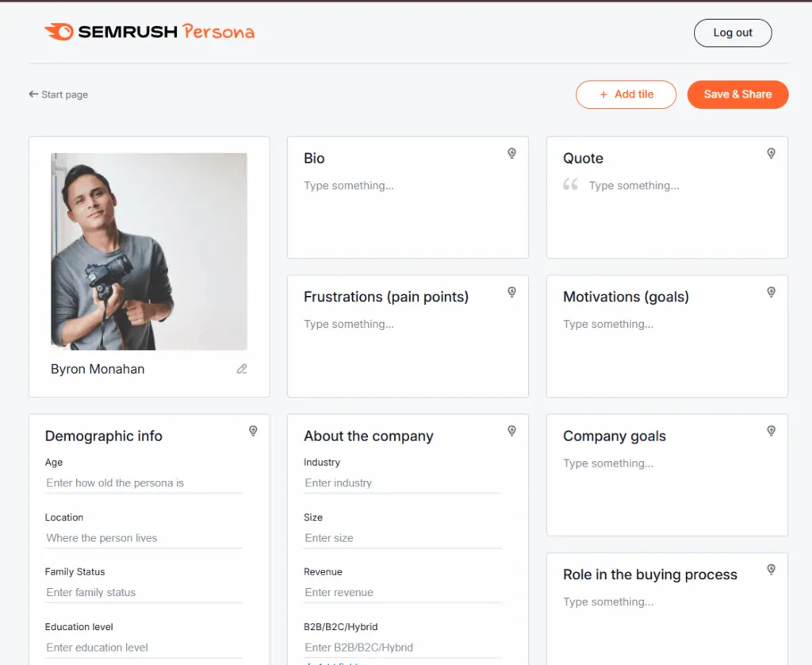Focus the B2B/B2C/Hybrid input field
The height and width of the screenshot is (665, 812).
402,648
